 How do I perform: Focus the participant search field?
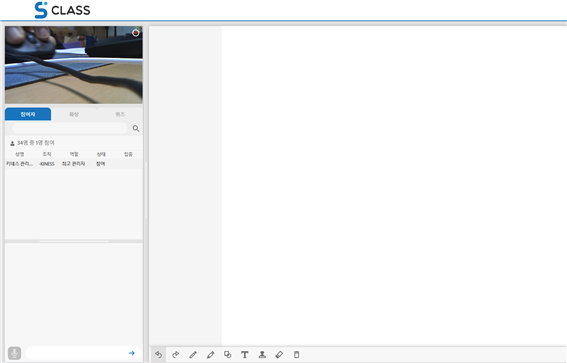[70, 128]
